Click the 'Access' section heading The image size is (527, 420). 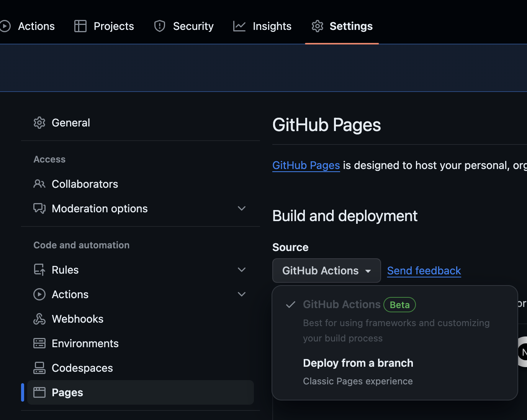(x=49, y=159)
